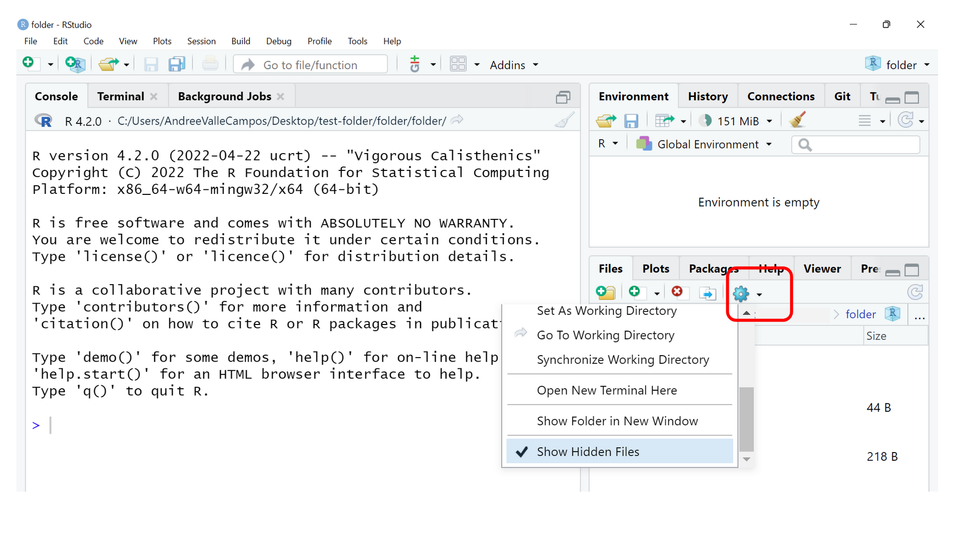980x551 pixels.
Task: Toggle the Show Hidden Files option
Action: pyautogui.click(x=620, y=452)
